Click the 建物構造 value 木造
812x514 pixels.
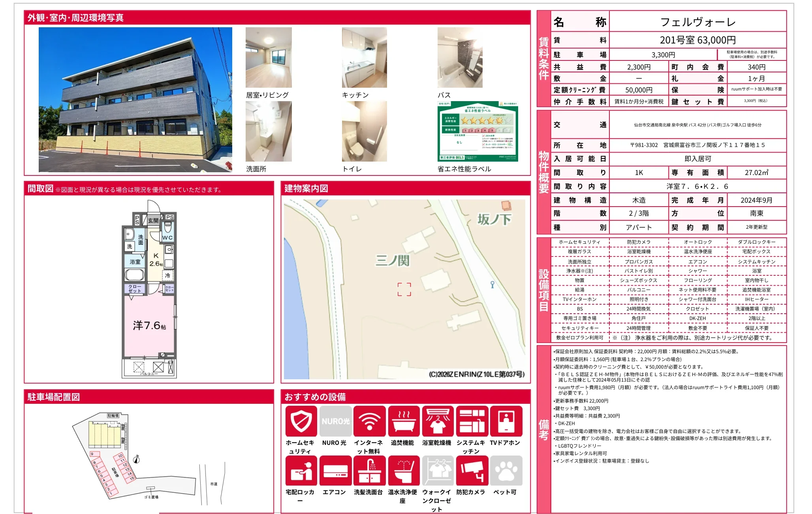[x=639, y=200]
